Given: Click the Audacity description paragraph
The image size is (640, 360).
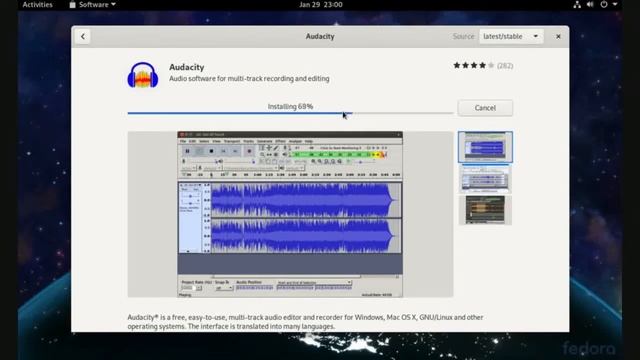Looking at the screenshot, I should pos(305,322).
